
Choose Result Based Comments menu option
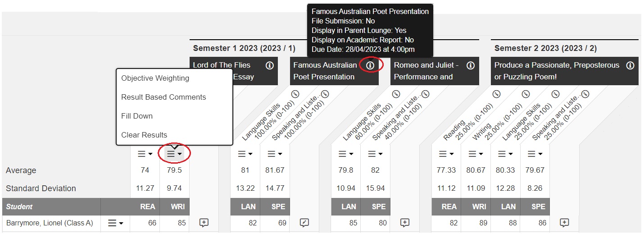click(x=163, y=97)
